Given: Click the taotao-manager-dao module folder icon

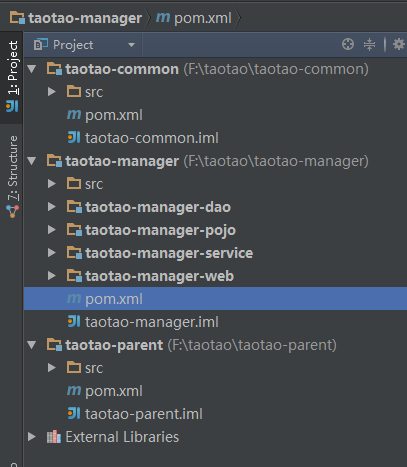Looking at the screenshot, I should [x=74, y=207].
